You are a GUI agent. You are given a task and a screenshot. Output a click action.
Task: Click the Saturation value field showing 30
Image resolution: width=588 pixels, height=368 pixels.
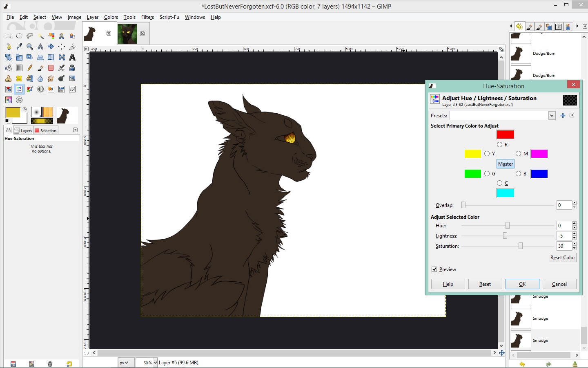pos(564,246)
